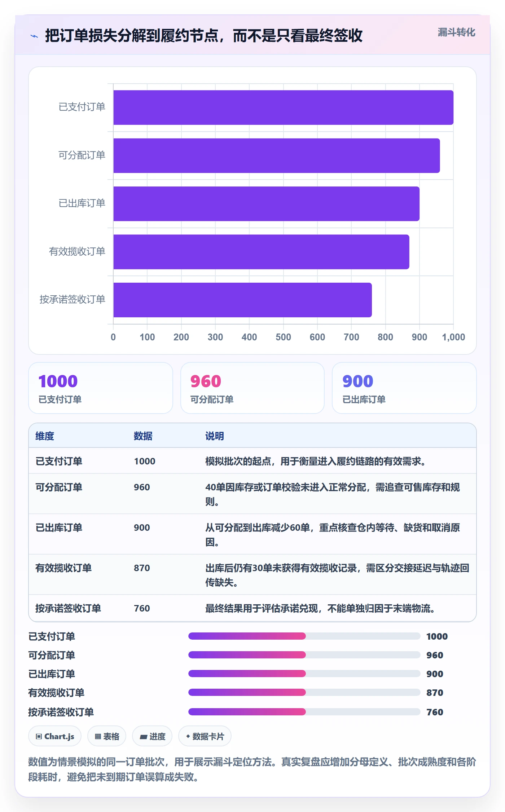Click the 900 value in table
The width and height of the screenshot is (505, 812).
tap(142, 528)
